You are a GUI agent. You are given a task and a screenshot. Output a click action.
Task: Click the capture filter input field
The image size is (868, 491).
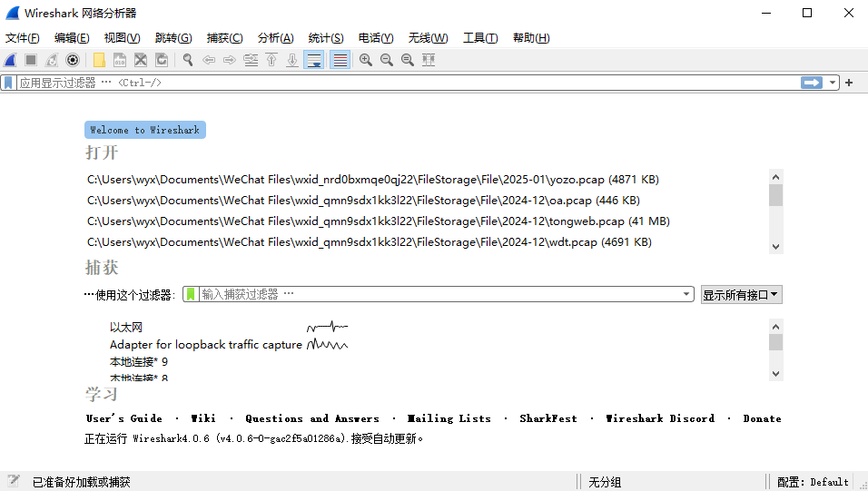(x=440, y=294)
